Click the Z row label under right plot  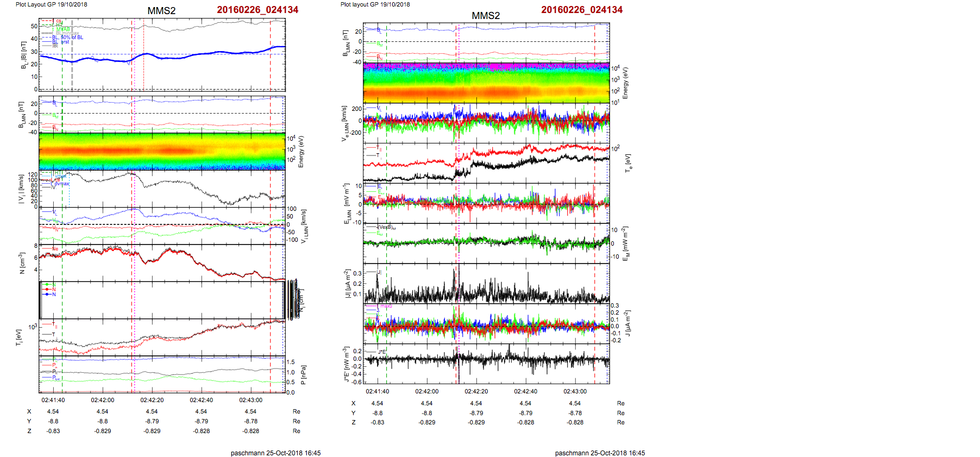point(354,422)
